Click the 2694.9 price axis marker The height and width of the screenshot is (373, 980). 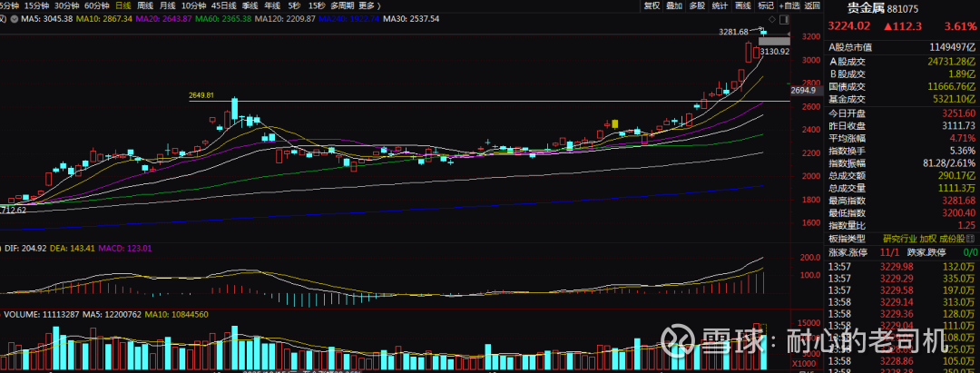point(802,92)
